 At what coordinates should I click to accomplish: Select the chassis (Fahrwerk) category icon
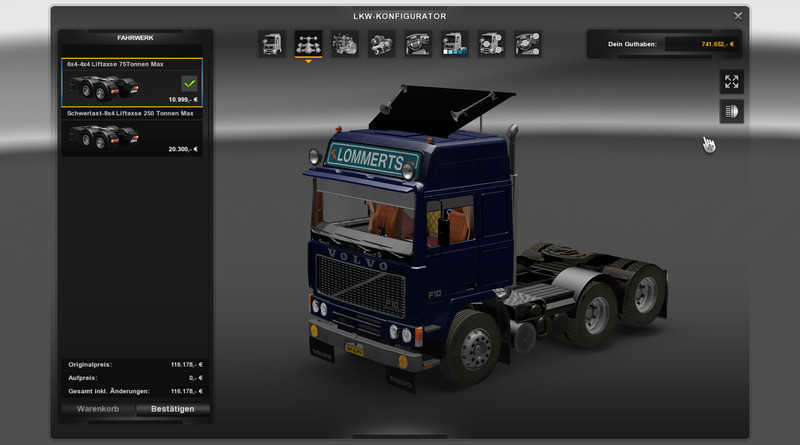point(308,44)
